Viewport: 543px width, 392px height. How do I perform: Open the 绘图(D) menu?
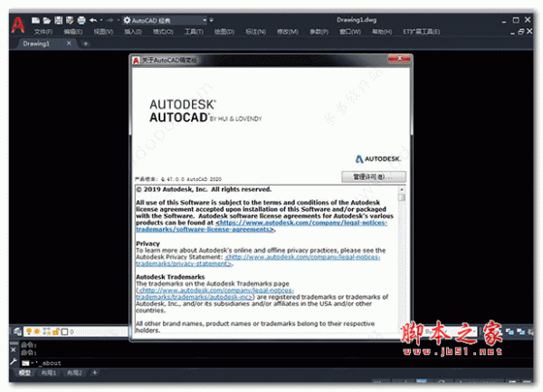[224, 32]
